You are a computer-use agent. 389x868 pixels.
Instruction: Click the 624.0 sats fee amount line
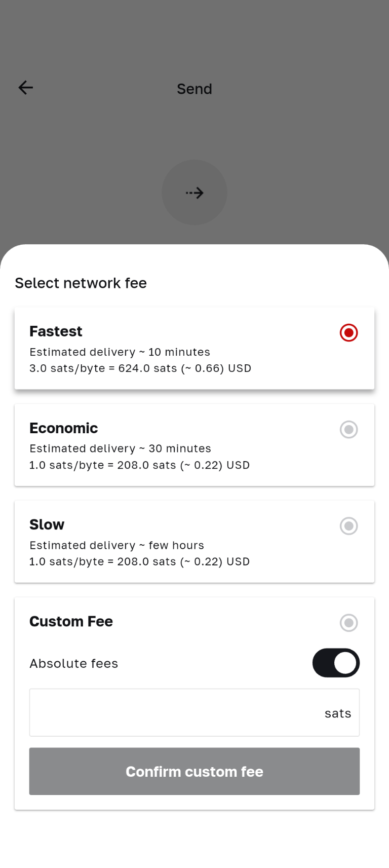tap(140, 368)
